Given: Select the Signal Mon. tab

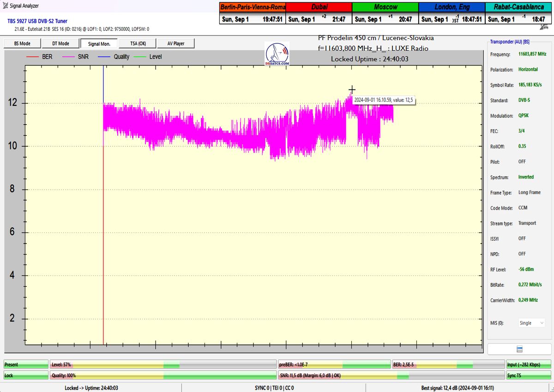Looking at the screenshot, I should coord(99,43).
